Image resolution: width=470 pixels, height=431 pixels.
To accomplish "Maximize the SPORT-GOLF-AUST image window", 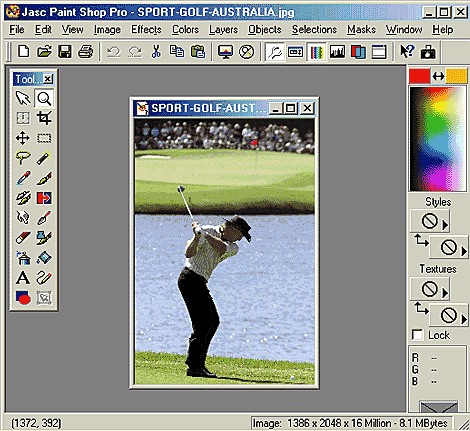I will tap(291, 108).
